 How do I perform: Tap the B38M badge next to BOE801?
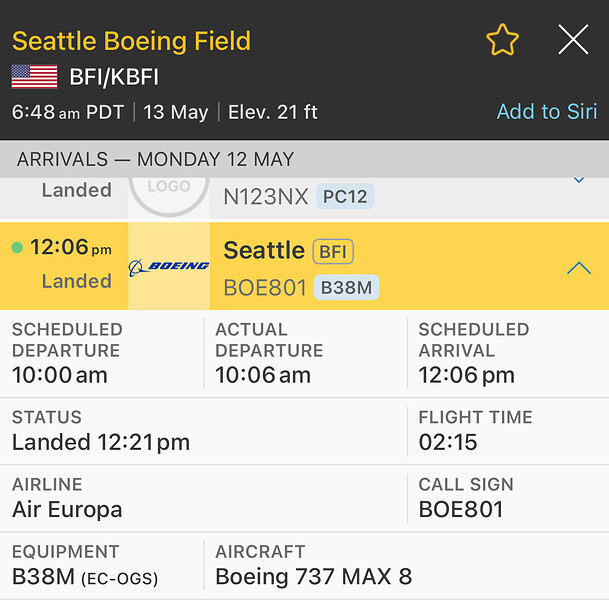pyautogui.click(x=346, y=288)
